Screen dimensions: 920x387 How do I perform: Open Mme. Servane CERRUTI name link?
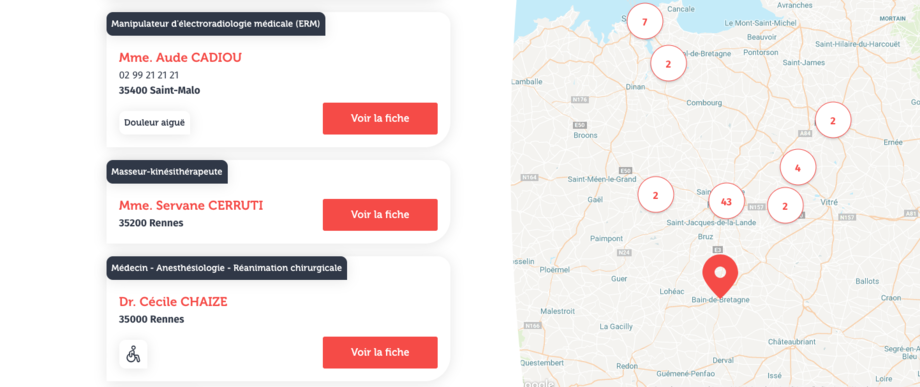pos(191,206)
